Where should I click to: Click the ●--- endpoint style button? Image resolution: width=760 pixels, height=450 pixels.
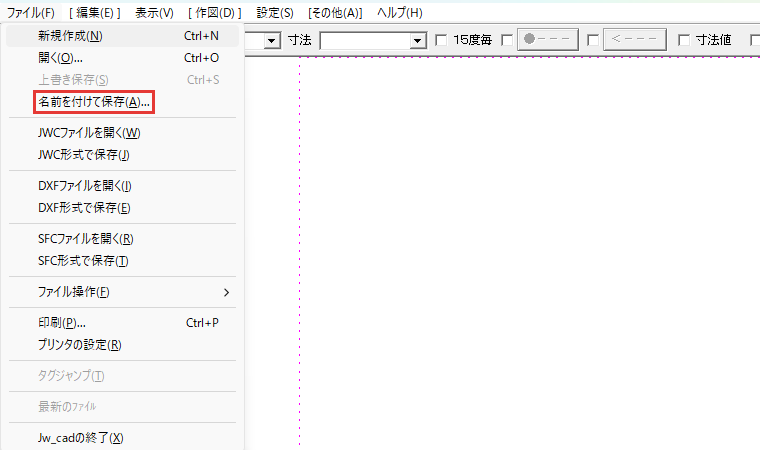pyautogui.click(x=548, y=39)
